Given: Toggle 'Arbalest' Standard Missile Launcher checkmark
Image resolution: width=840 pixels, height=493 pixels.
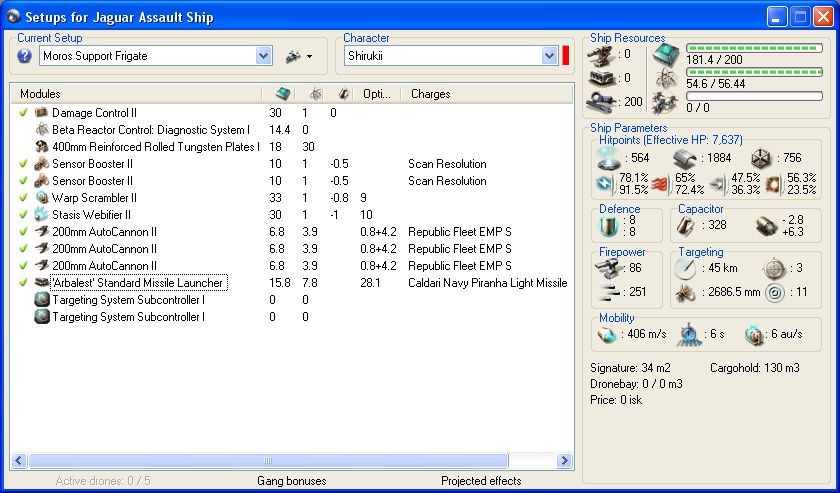Looking at the screenshot, I should point(23,282).
